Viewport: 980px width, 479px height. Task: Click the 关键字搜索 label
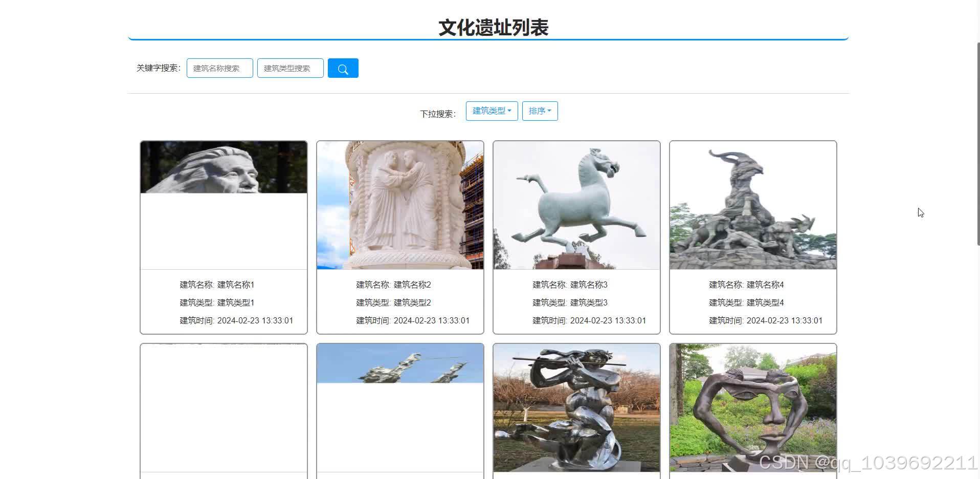159,68
